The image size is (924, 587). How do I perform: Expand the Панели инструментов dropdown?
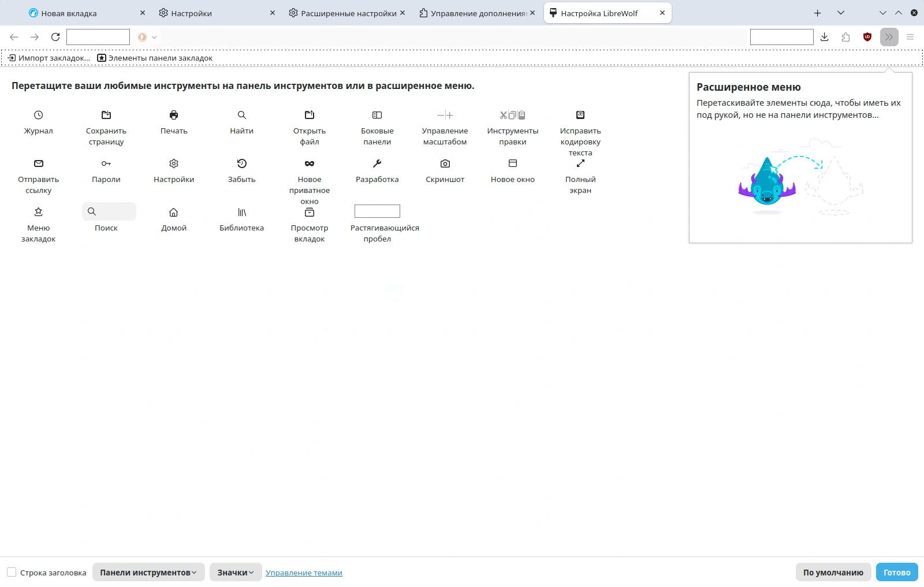[148, 572]
